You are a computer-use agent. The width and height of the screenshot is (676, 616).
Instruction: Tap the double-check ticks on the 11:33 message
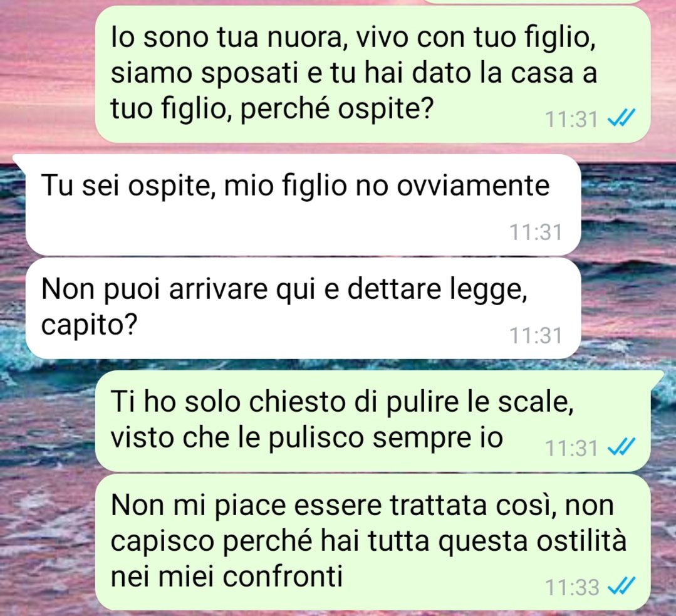[x=621, y=586]
